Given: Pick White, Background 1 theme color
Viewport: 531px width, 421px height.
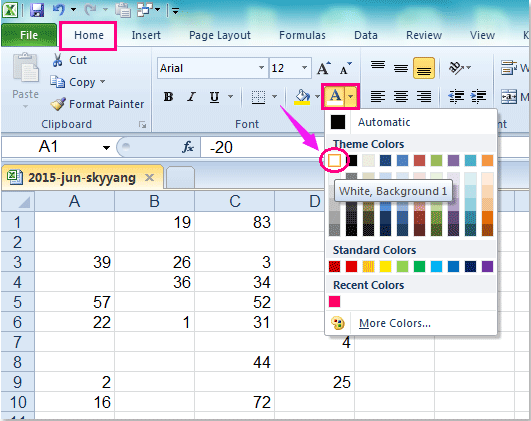Looking at the screenshot, I should point(335,161).
